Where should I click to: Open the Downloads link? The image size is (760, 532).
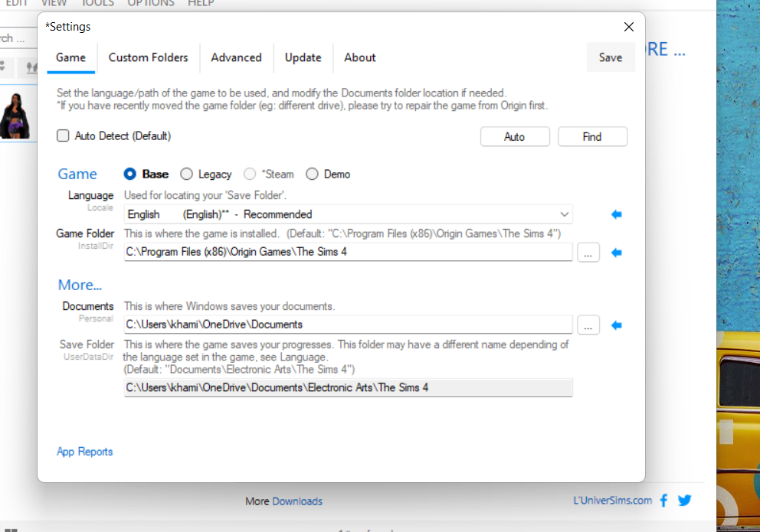pyautogui.click(x=297, y=501)
